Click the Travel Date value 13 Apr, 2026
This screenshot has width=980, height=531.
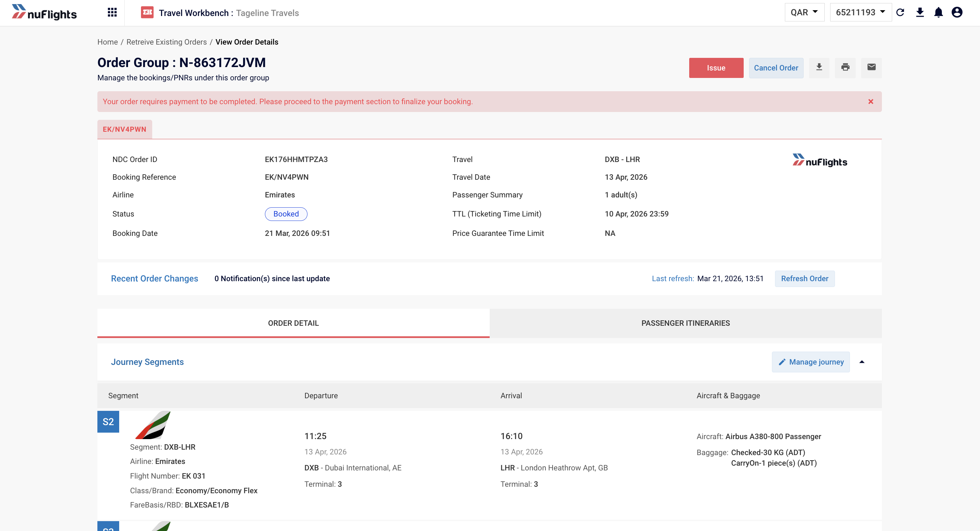click(x=626, y=177)
